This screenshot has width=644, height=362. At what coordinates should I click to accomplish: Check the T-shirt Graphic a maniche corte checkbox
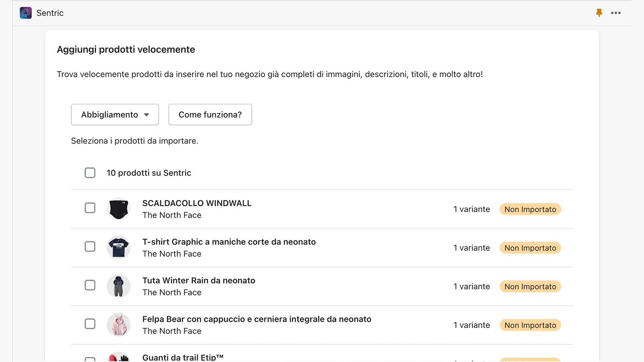(90, 247)
